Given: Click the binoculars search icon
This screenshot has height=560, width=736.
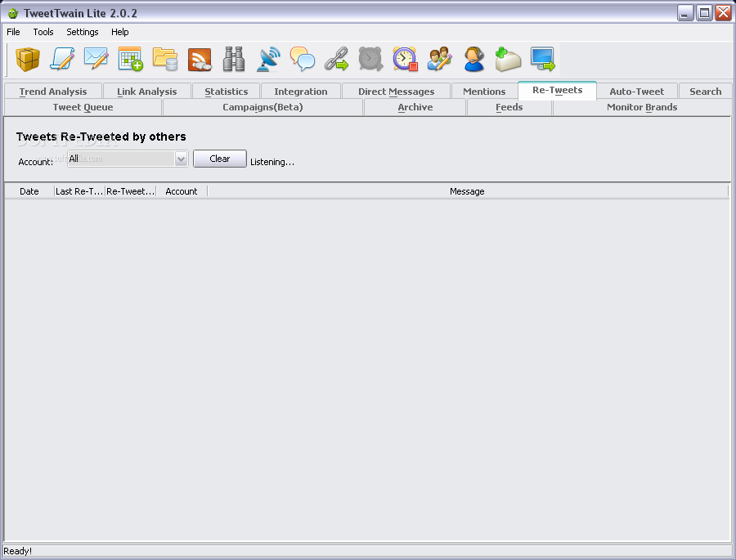Looking at the screenshot, I should click(x=234, y=59).
